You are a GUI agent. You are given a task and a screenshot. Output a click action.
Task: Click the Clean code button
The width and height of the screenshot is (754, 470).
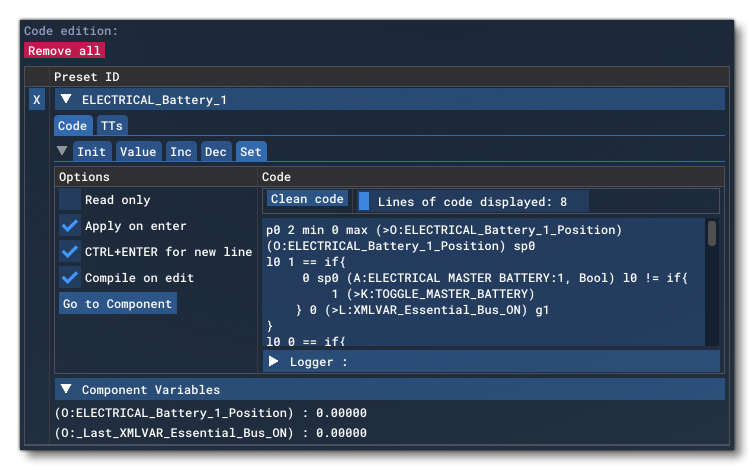coord(307,199)
